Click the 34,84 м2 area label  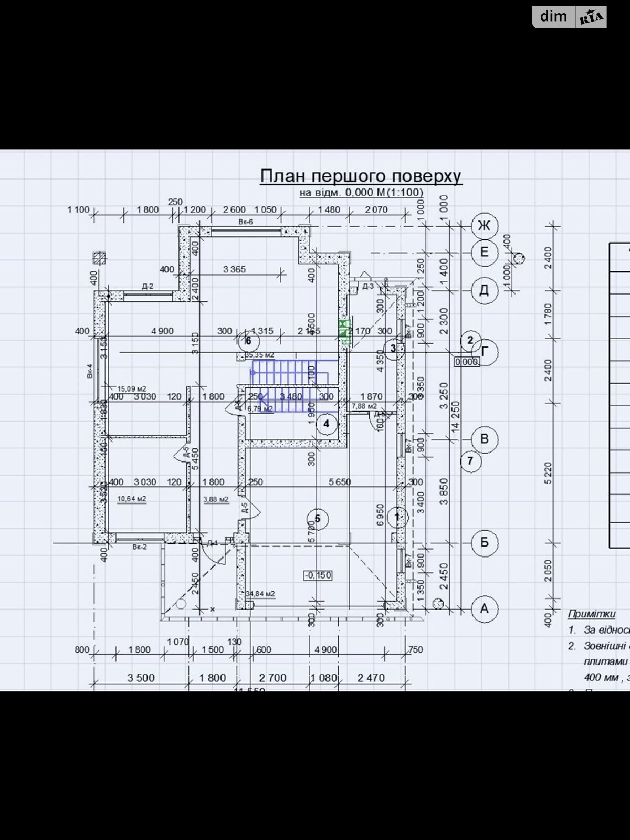(x=260, y=594)
